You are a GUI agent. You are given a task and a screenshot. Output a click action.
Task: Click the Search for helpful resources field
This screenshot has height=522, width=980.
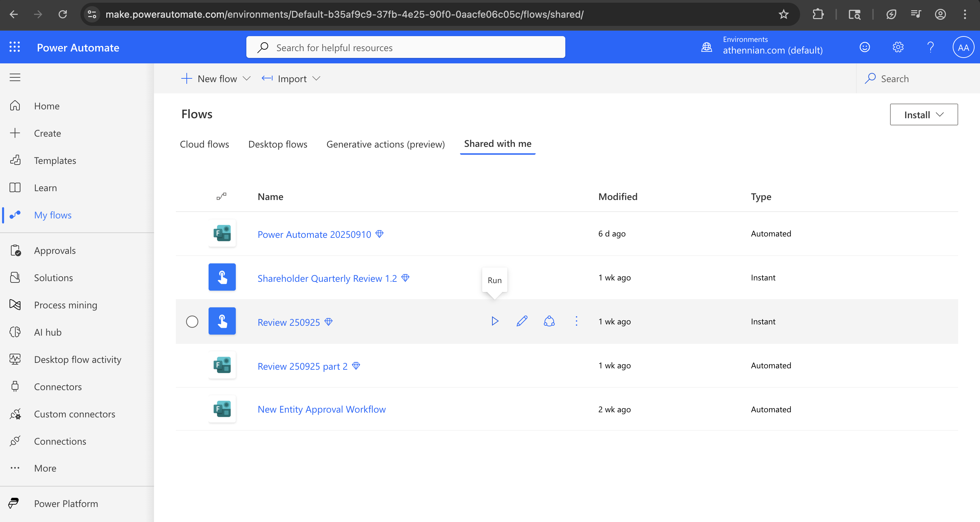[405, 48]
